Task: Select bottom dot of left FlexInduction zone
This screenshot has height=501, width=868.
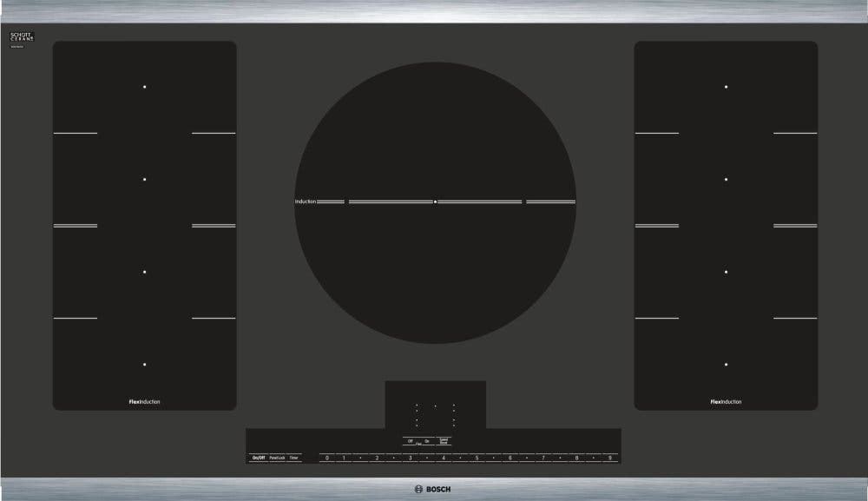Action: pyautogui.click(x=144, y=365)
